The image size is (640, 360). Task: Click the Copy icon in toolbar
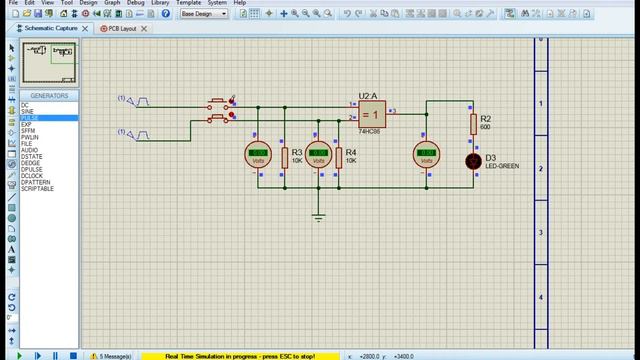pos(384,13)
